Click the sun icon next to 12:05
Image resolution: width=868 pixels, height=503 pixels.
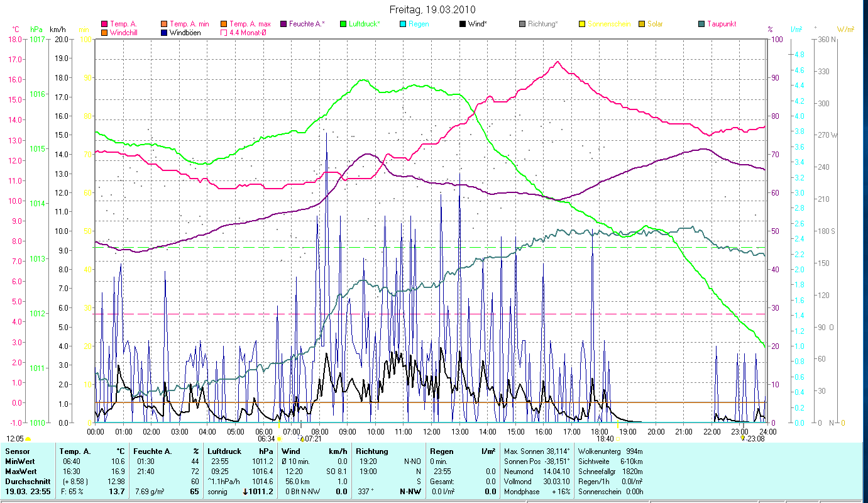click(x=28, y=439)
